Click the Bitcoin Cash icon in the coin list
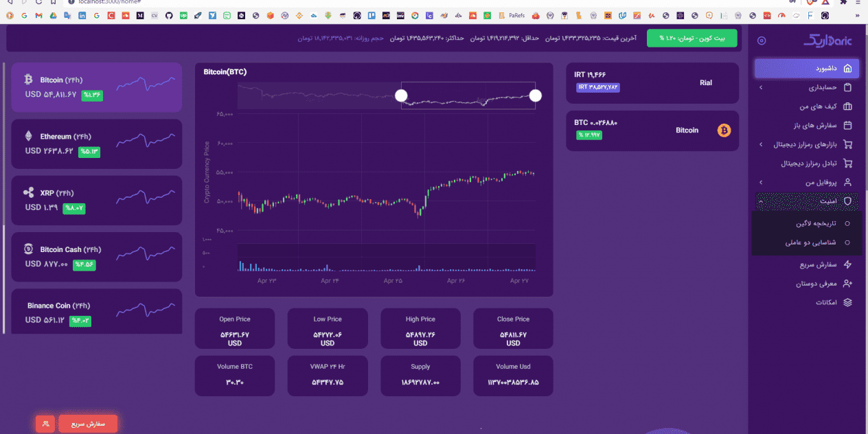 [29, 249]
